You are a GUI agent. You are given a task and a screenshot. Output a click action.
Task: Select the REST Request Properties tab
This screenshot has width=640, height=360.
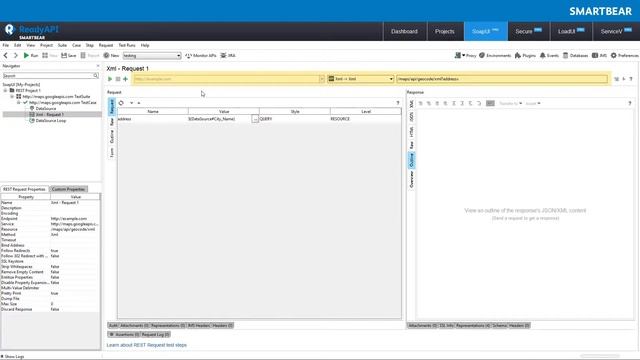point(24,189)
